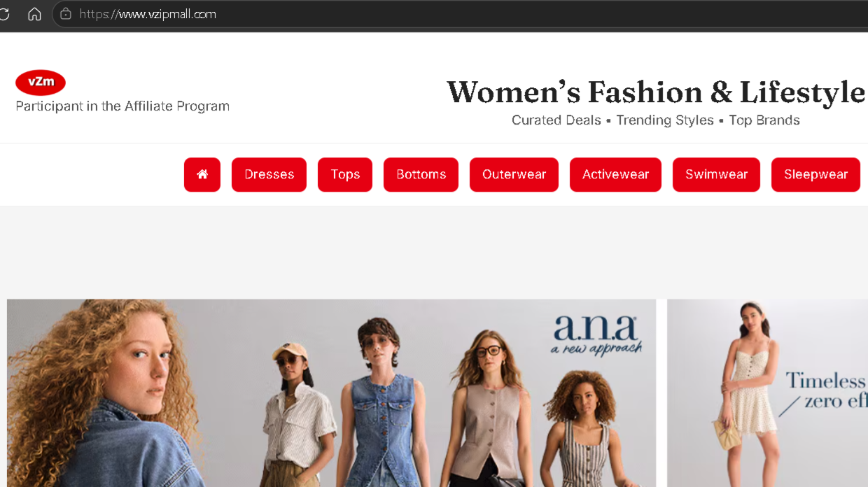Screen dimensions: 868x487
Task: Go to the browser home page icon
Action: click(34, 14)
